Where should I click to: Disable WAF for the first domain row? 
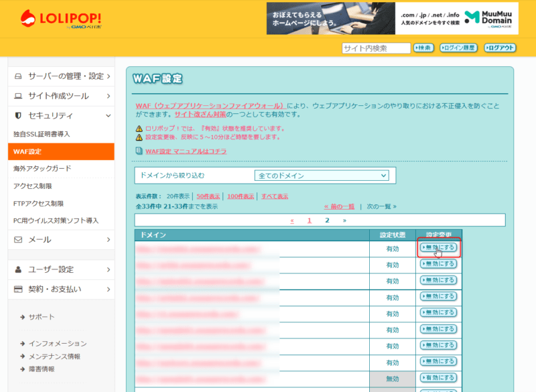(x=438, y=247)
